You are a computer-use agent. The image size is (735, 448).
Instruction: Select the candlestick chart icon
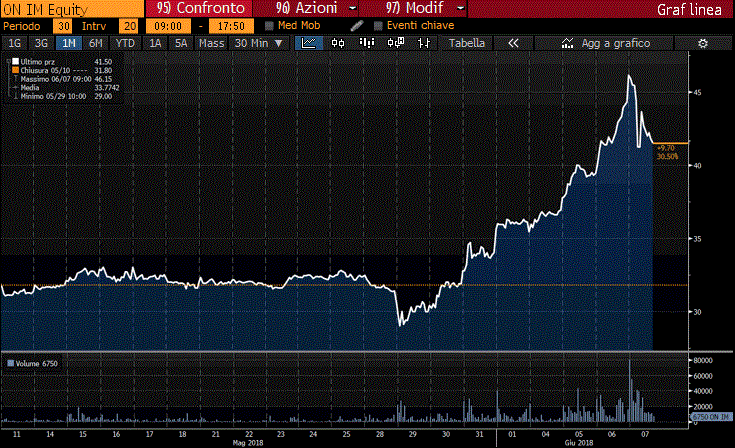[x=338, y=43]
